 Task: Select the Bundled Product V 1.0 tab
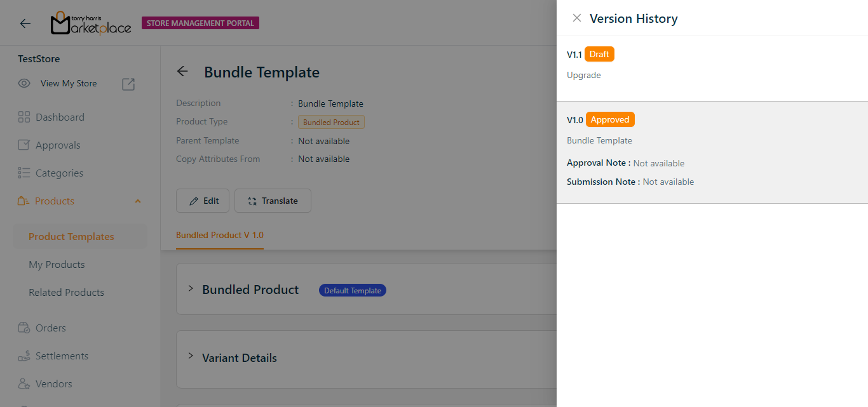coord(220,235)
